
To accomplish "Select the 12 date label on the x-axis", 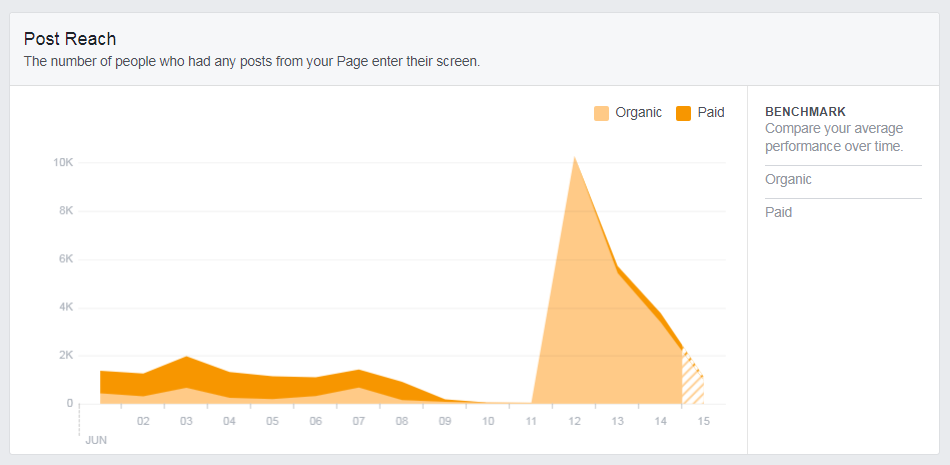I will click(x=575, y=422).
